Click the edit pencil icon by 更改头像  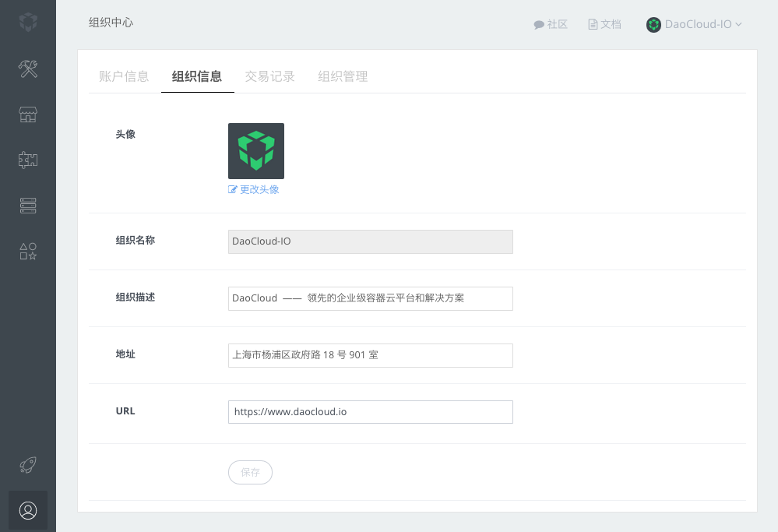point(232,189)
